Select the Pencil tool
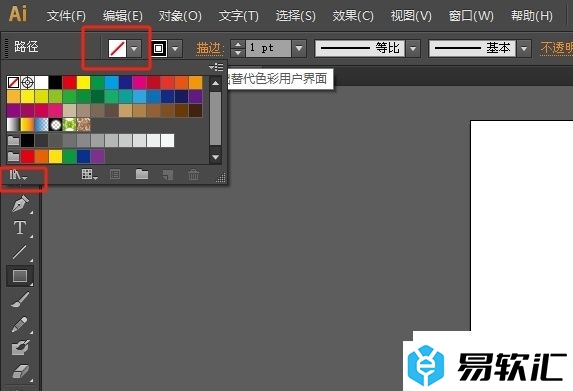Screen dimensions: 573x391 20,324
